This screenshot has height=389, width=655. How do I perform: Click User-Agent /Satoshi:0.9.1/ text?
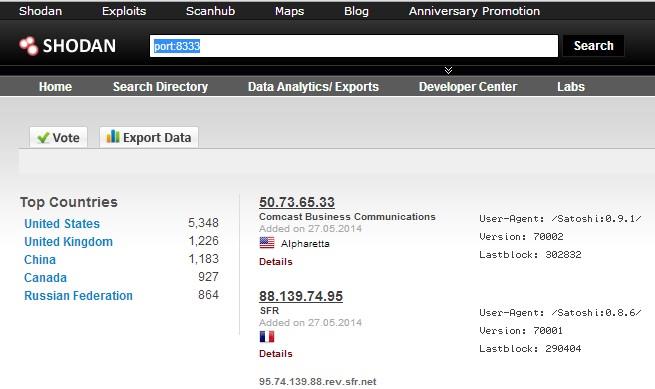560,219
